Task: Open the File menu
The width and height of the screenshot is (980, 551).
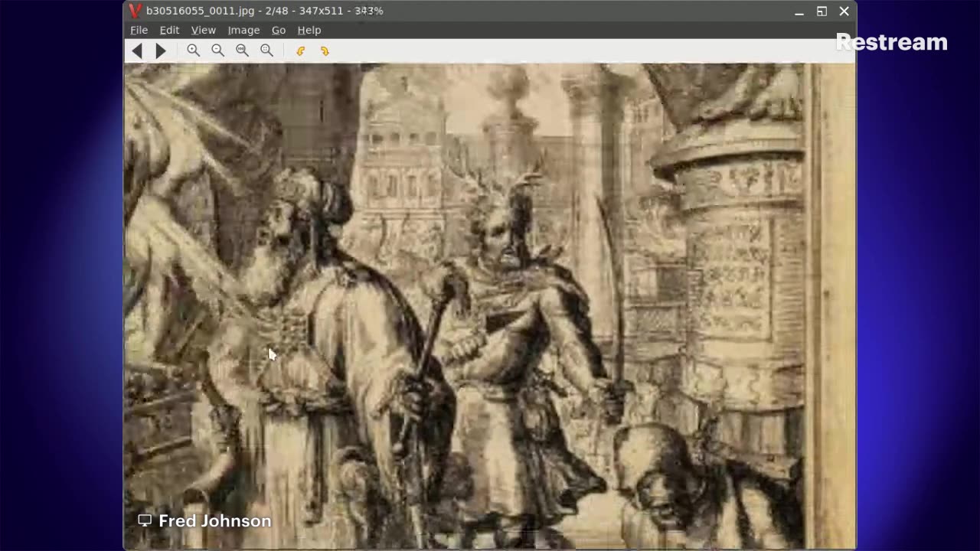Action: 139,30
